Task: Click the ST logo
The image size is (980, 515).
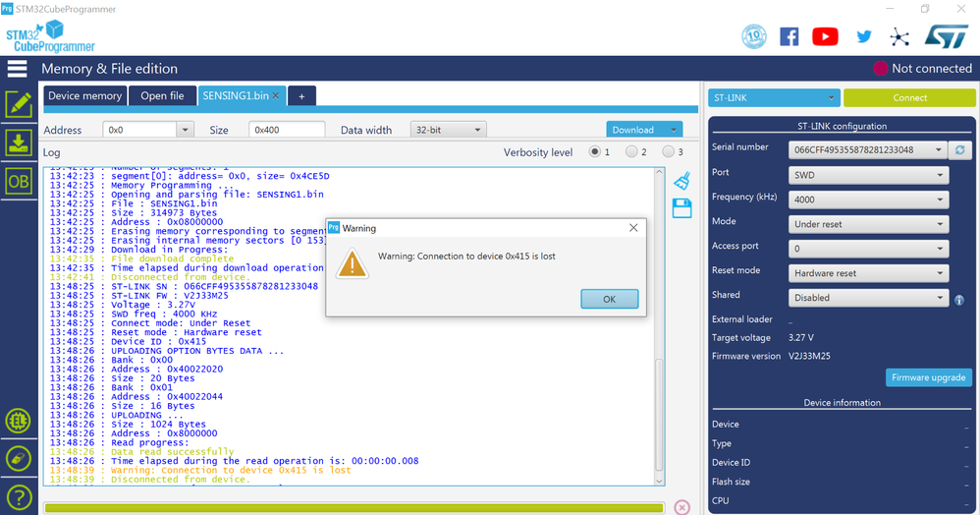Action: click(947, 37)
